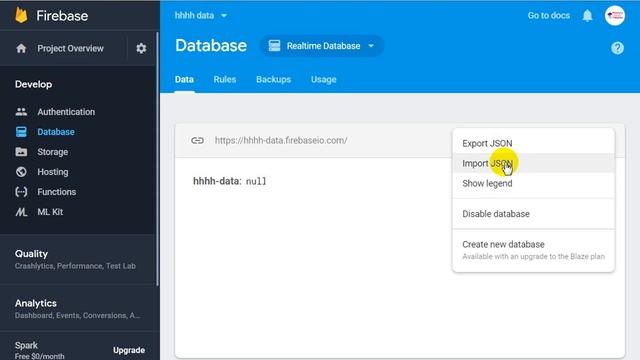This screenshot has width=640, height=360.
Task: Go to Storage section
Action: click(x=53, y=152)
